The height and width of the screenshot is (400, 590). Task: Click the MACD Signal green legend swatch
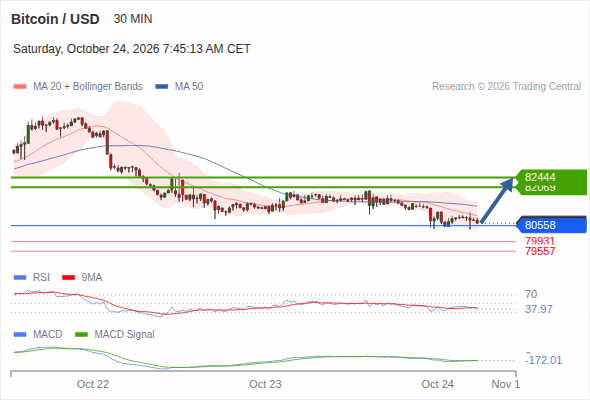pyautogui.click(x=82, y=335)
